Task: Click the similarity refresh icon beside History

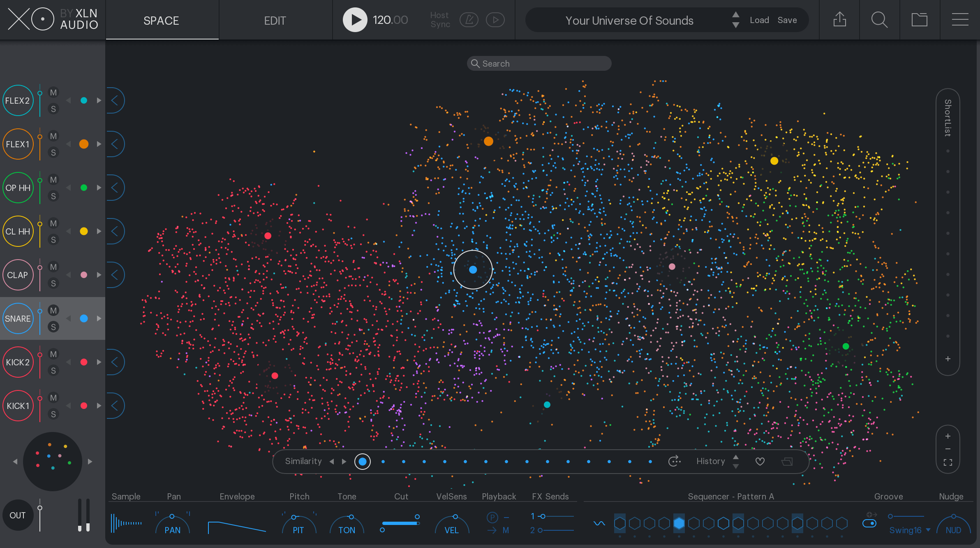Action: (x=674, y=461)
